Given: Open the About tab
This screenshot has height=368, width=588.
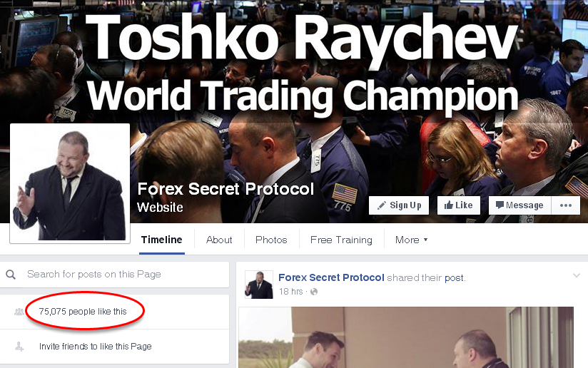Looking at the screenshot, I should tap(219, 240).
